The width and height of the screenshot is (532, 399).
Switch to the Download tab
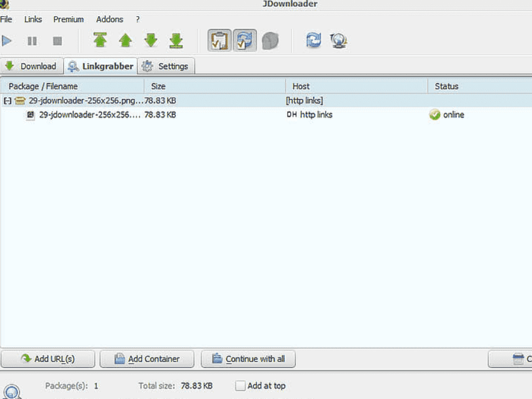click(x=32, y=66)
